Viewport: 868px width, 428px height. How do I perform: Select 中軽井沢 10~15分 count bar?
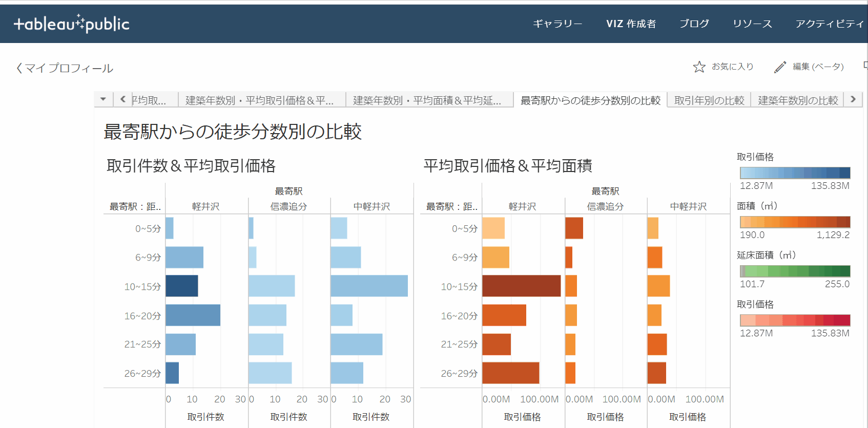[369, 286]
